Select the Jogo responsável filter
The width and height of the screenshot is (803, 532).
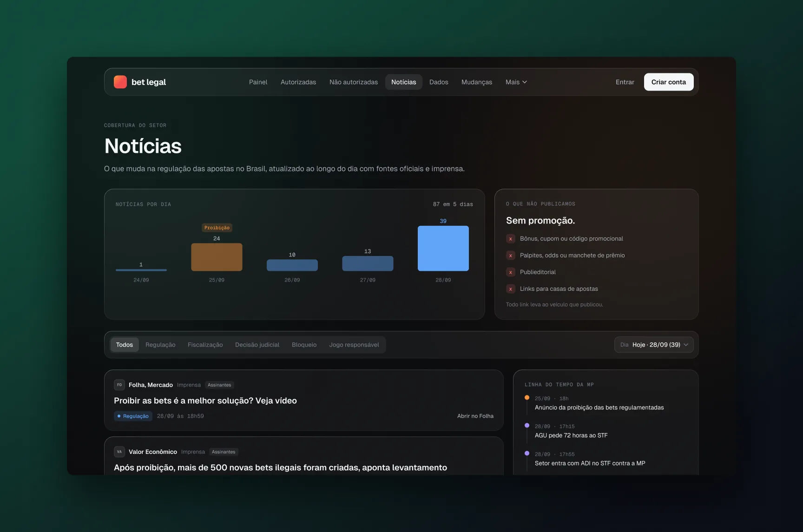click(x=354, y=345)
